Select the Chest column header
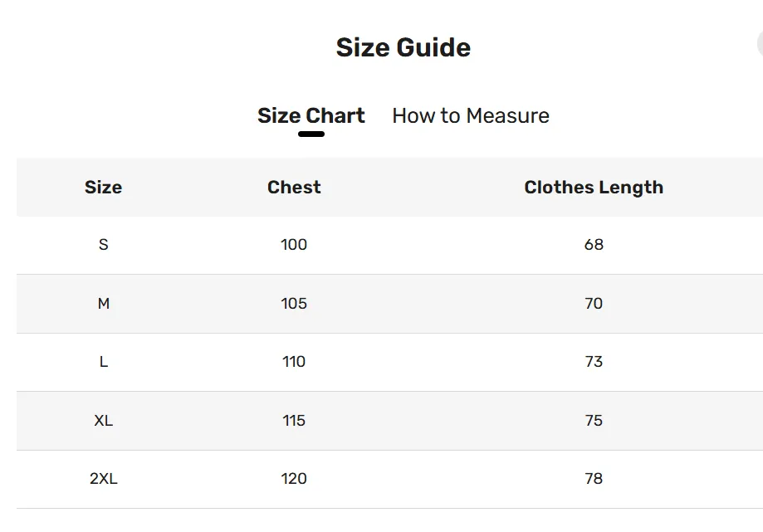The image size is (763, 532). [x=294, y=188]
